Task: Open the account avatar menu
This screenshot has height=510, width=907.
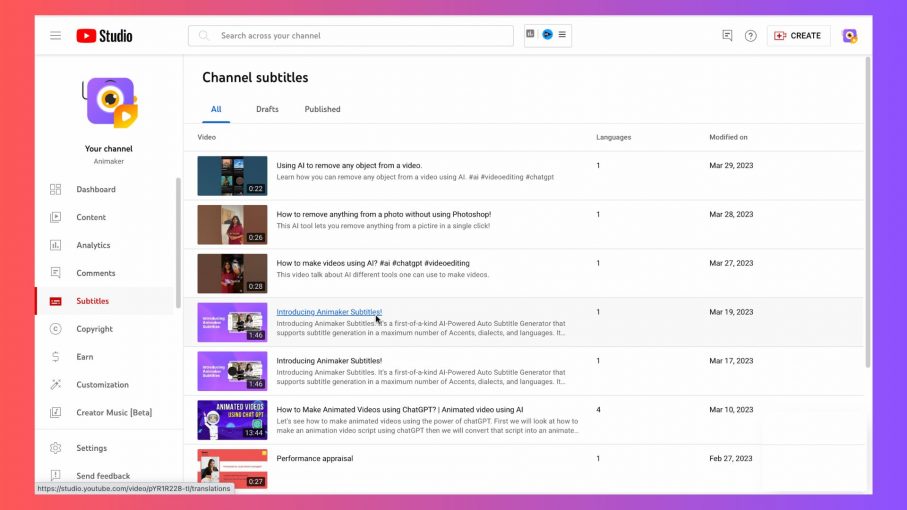Action: click(x=849, y=36)
